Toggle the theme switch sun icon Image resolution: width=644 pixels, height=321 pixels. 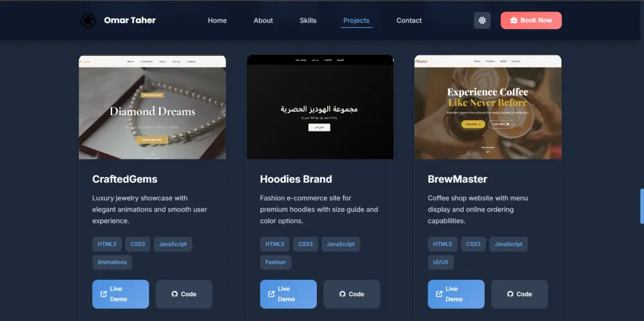coord(482,21)
